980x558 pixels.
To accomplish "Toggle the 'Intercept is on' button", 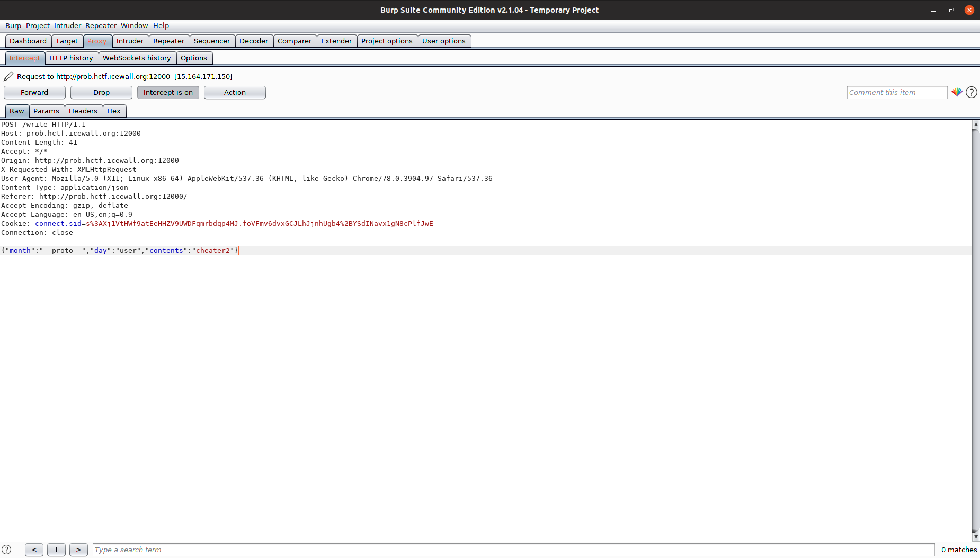I will point(168,92).
